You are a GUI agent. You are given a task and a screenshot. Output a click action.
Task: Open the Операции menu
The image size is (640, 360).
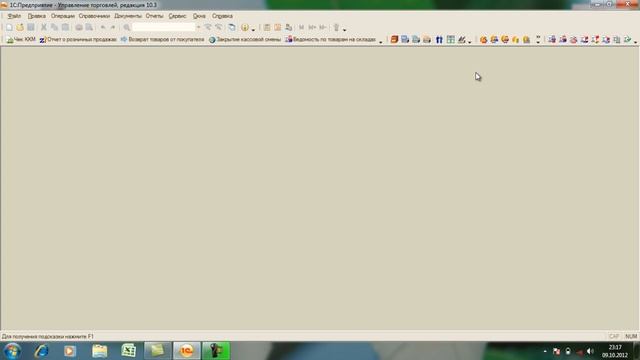(62, 16)
